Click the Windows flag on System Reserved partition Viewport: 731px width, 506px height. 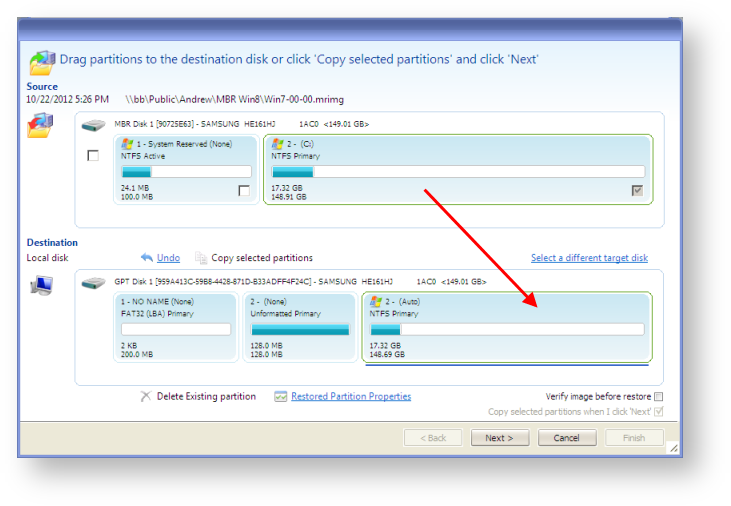[127, 144]
